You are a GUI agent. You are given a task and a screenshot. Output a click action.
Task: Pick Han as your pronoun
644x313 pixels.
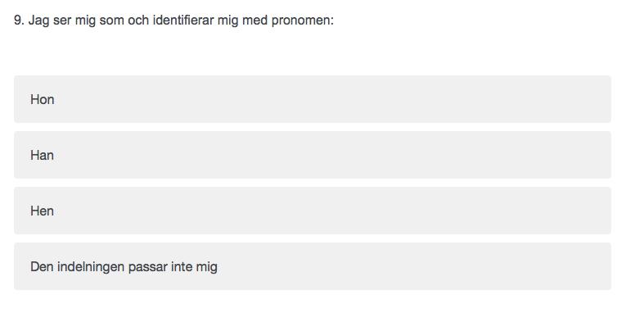pyautogui.click(x=313, y=155)
